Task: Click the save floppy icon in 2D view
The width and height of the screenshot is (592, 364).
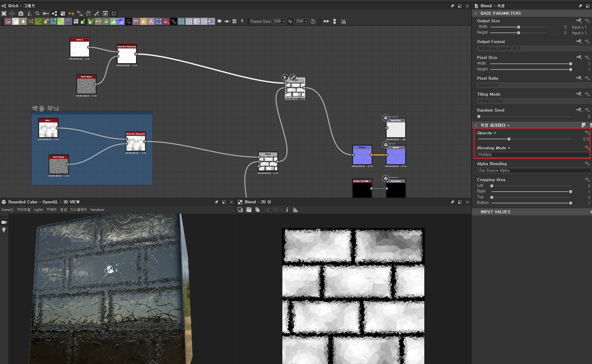Action: (249, 210)
